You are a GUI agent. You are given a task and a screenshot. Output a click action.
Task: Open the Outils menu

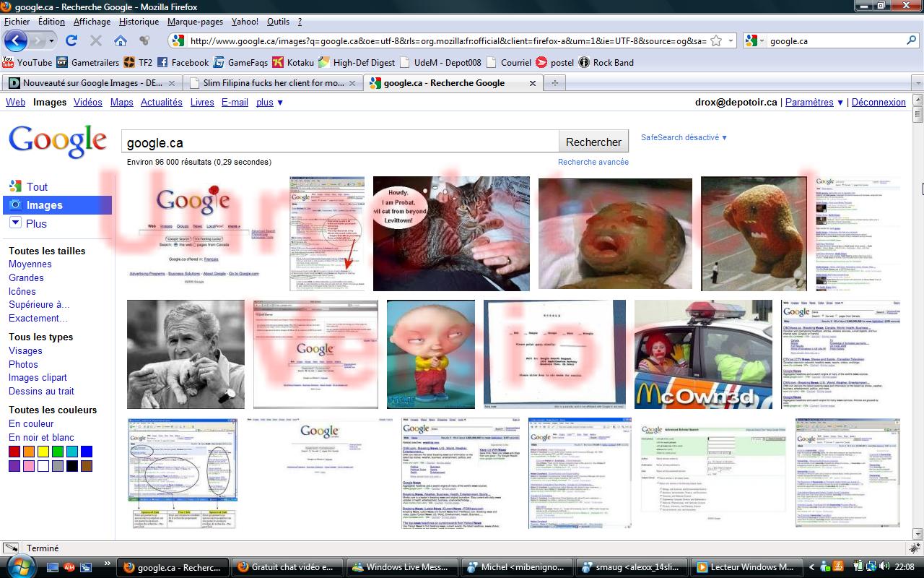tap(278, 22)
